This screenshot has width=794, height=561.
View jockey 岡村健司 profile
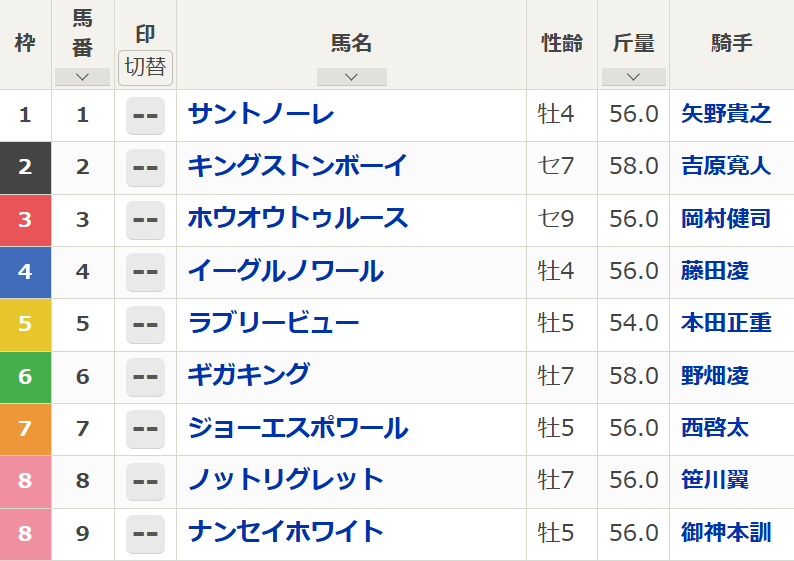726,219
